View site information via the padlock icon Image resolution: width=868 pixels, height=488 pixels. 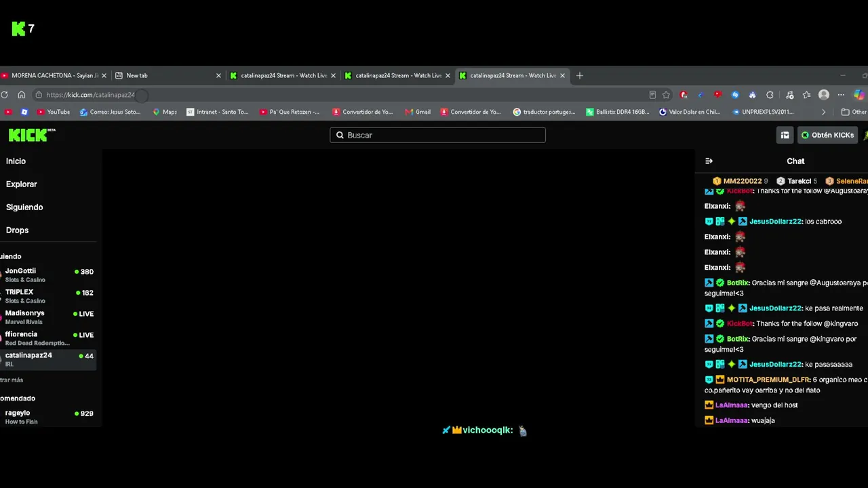point(39,95)
